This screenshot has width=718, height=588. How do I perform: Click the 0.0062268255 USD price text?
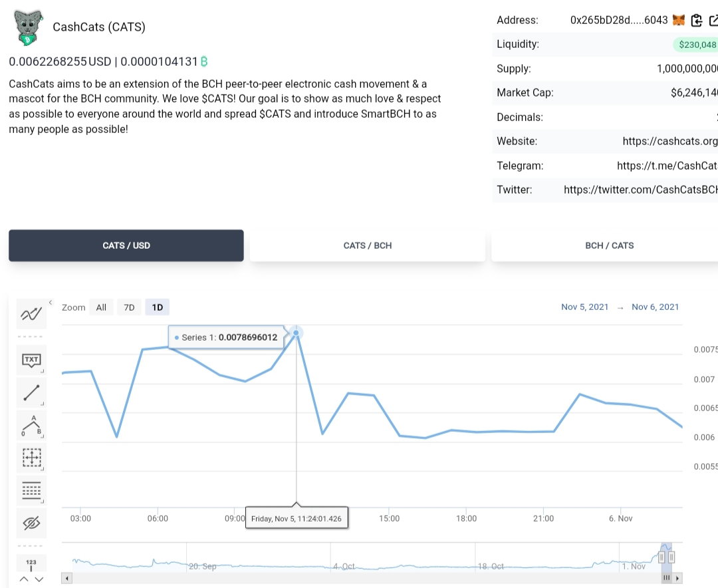pyautogui.click(x=60, y=61)
